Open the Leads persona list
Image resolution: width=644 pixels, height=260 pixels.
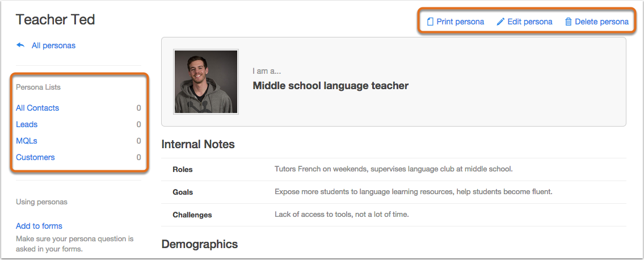pyautogui.click(x=27, y=124)
